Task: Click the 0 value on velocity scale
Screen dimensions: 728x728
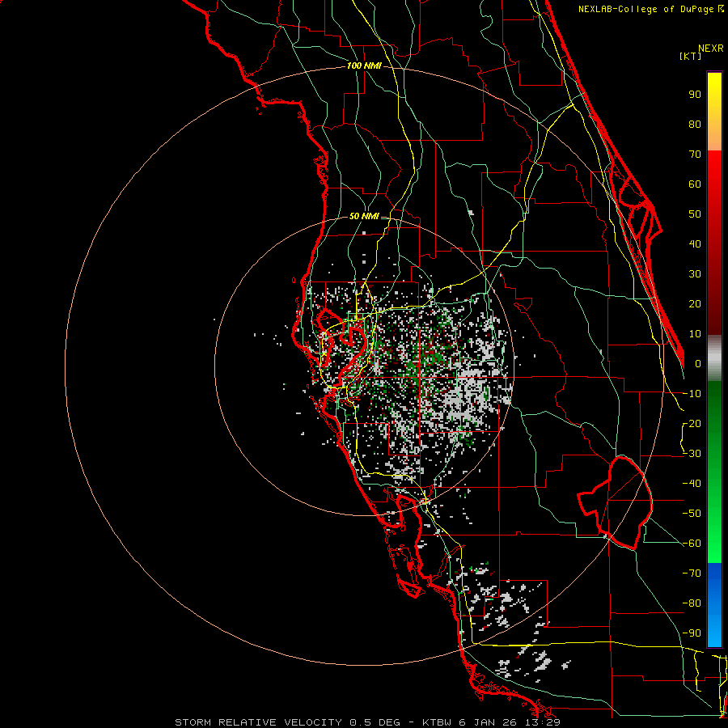Action: (698, 364)
